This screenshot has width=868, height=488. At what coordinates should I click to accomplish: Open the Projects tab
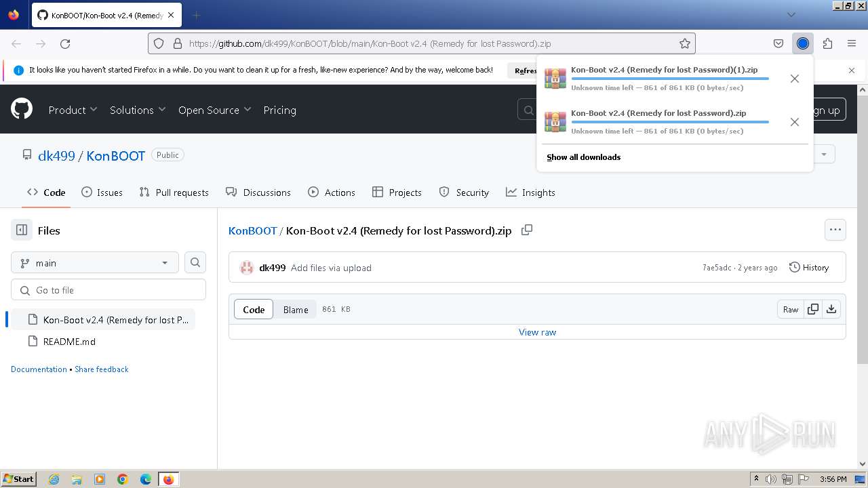(x=397, y=192)
